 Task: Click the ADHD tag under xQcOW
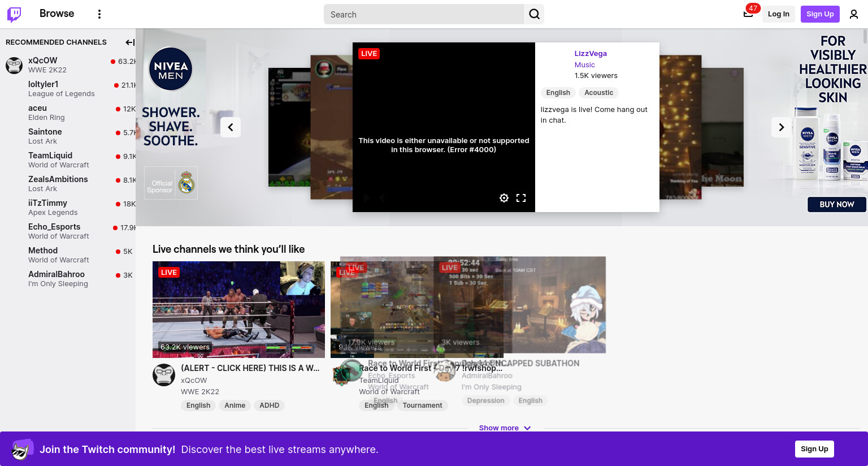click(269, 405)
